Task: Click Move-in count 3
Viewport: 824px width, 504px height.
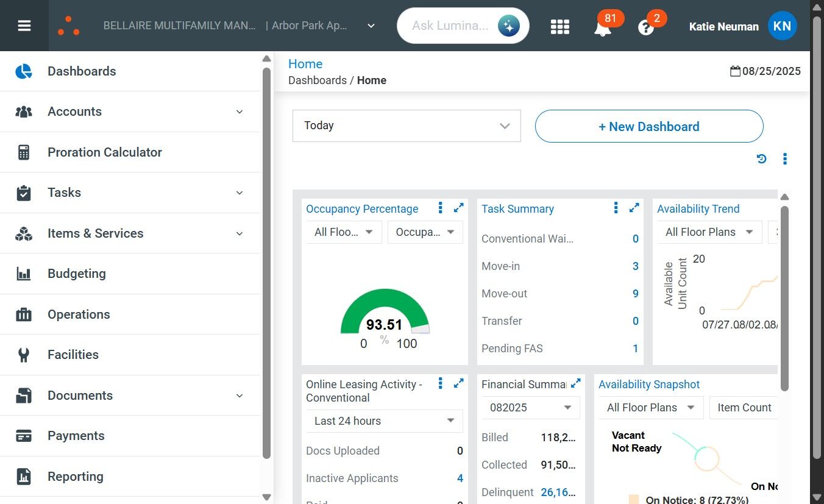Action: pos(636,266)
